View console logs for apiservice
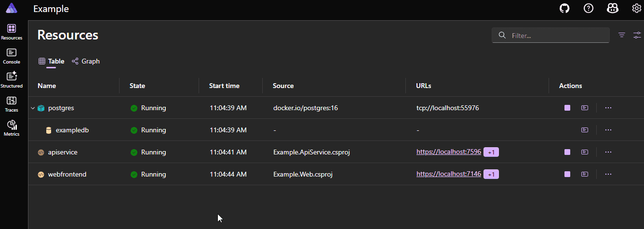This screenshot has height=229, width=644. [585, 152]
